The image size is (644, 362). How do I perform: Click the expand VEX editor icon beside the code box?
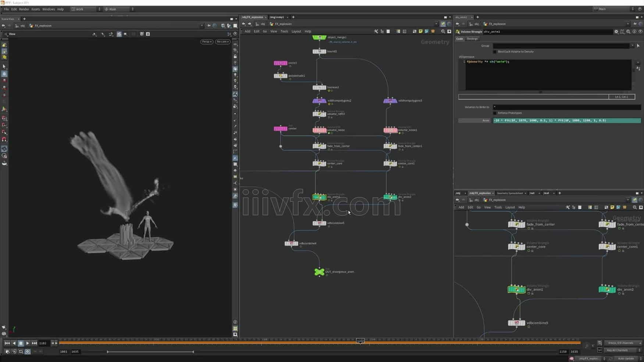click(638, 69)
